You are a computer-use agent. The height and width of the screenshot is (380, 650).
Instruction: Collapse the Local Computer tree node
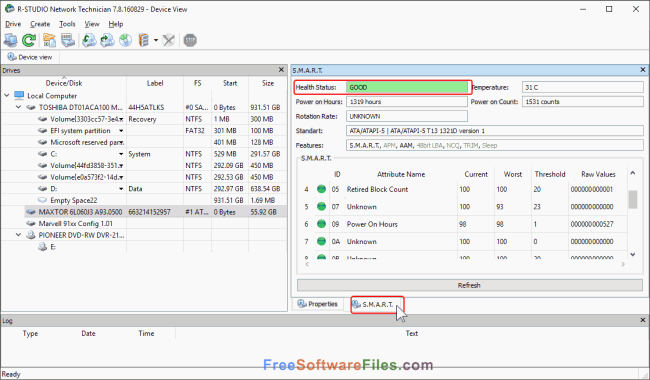point(7,95)
